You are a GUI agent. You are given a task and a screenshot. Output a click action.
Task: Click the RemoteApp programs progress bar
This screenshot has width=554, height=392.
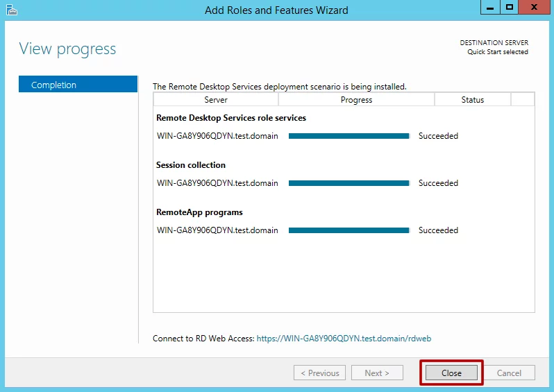click(349, 230)
